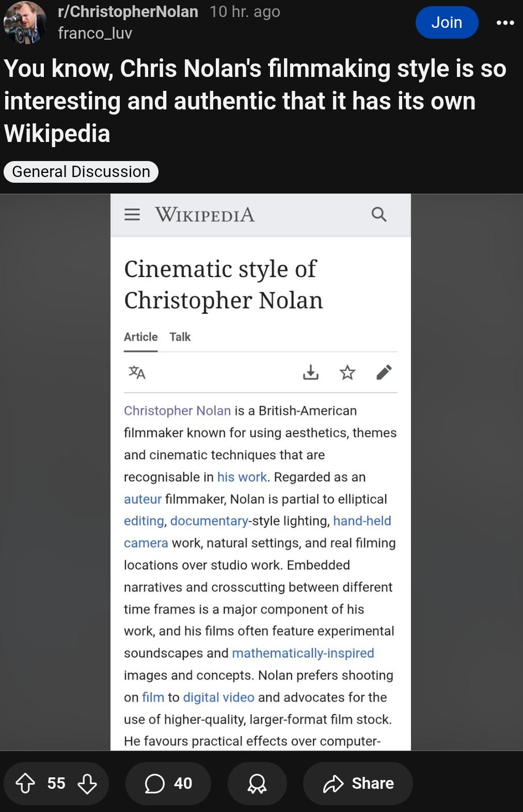Viewport: 523px width, 812px height.
Task: Click the Wikipedia wordmark logo
Action: tap(205, 214)
